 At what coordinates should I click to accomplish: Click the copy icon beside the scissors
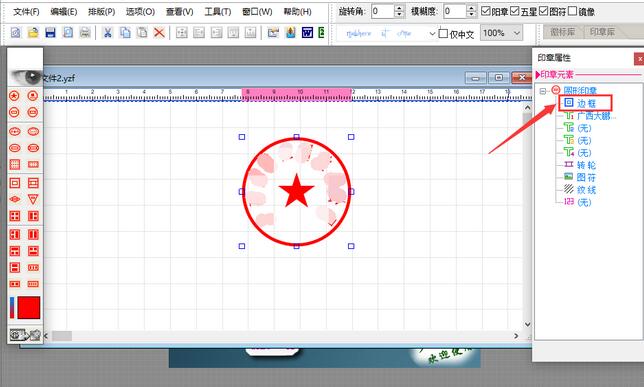[x=125, y=32]
